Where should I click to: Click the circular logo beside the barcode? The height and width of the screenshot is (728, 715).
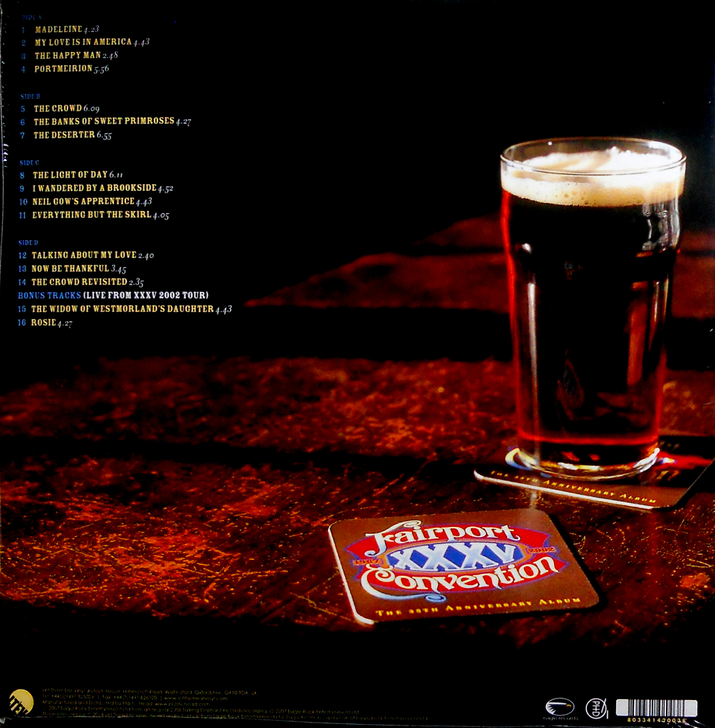597,708
